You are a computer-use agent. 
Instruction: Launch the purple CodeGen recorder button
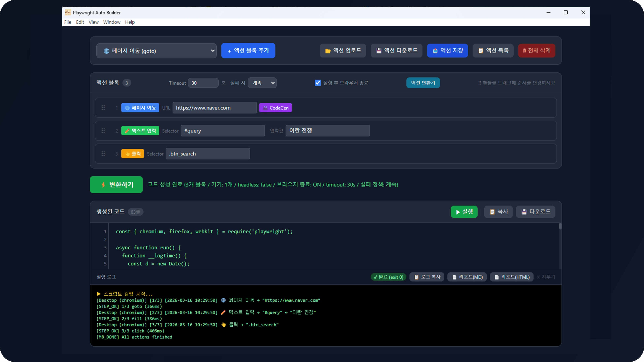pyautogui.click(x=275, y=108)
